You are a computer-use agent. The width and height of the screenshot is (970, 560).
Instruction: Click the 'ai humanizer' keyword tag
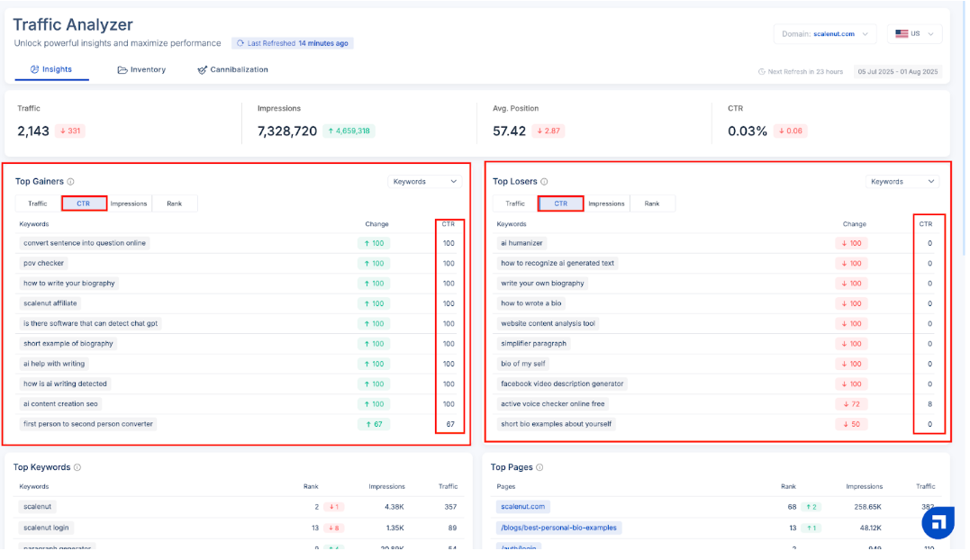pos(521,243)
